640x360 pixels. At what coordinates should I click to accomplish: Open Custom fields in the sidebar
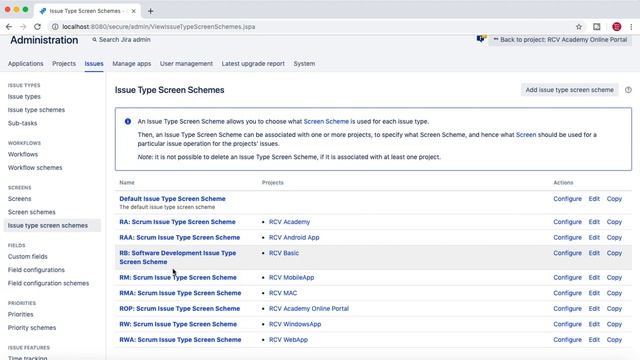click(28, 257)
